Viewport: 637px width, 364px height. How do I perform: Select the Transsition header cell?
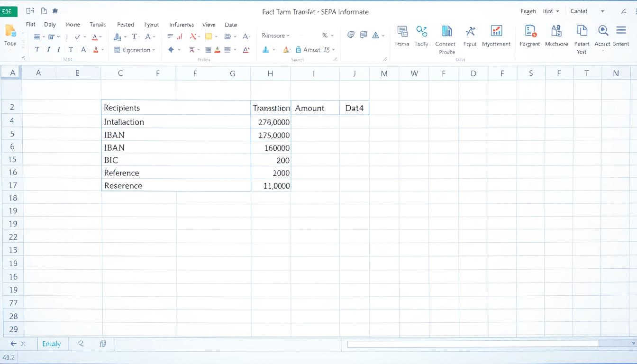pos(271,108)
